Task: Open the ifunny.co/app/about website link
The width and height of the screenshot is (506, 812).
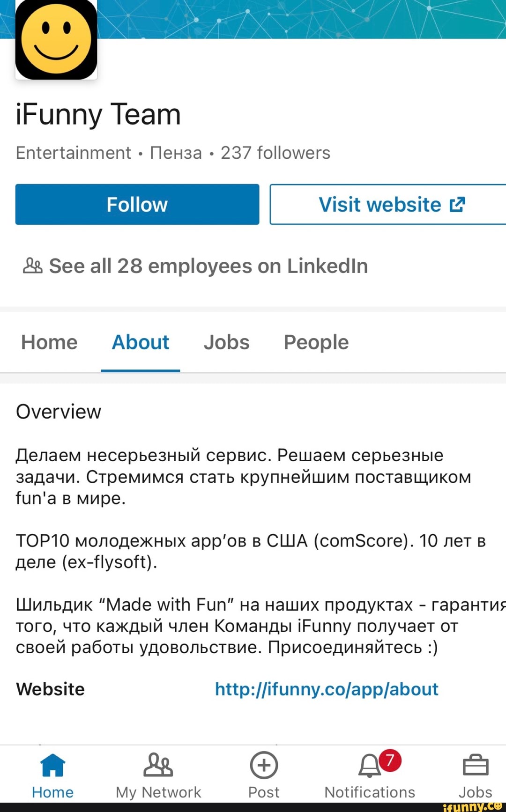Action: tap(327, 689)
